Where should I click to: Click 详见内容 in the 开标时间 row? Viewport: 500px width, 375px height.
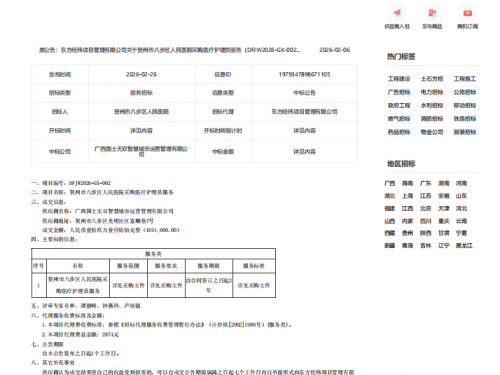(141, 131)
